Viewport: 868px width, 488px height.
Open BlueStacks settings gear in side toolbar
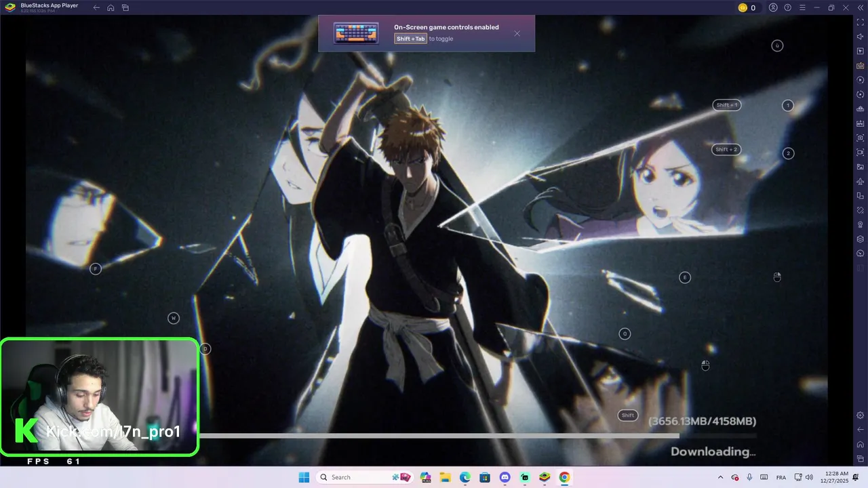[x=861, y=415]
